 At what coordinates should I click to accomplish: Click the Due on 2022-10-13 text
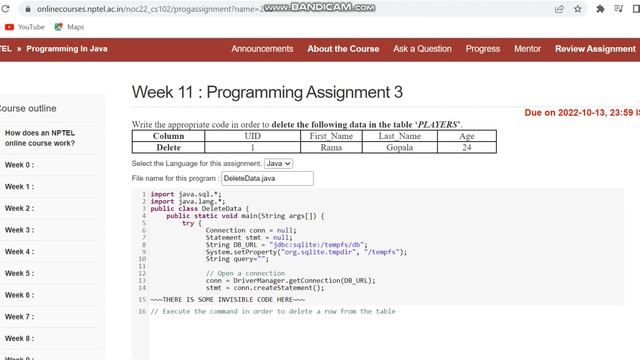(582, 113)
